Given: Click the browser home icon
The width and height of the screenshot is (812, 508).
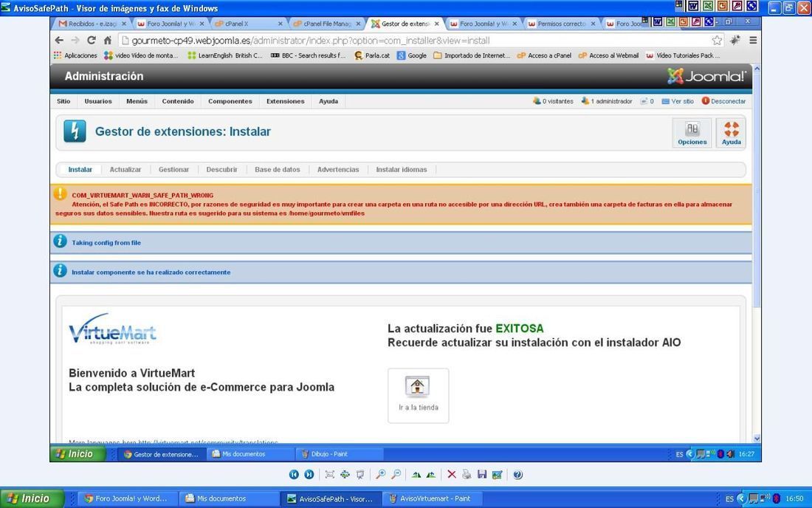Looking at the screenshot, I should click(x=107, y=41).
